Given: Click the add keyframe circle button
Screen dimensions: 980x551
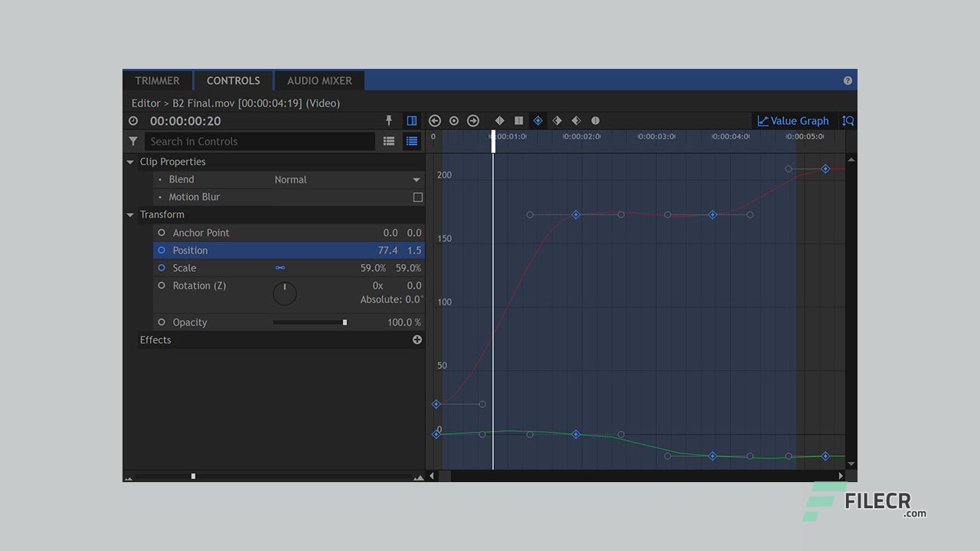Looking at the screenshot, I should click(x=454, y=121).
